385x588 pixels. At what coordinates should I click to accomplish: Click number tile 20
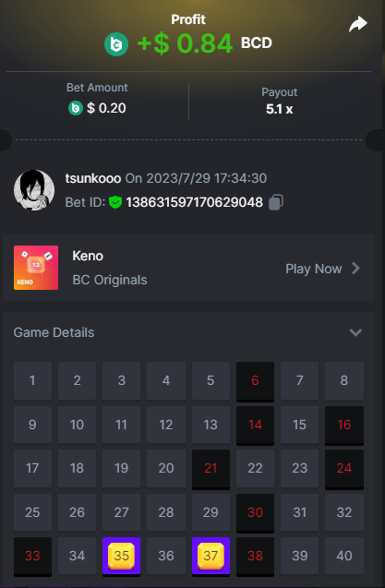coord(166,468)
